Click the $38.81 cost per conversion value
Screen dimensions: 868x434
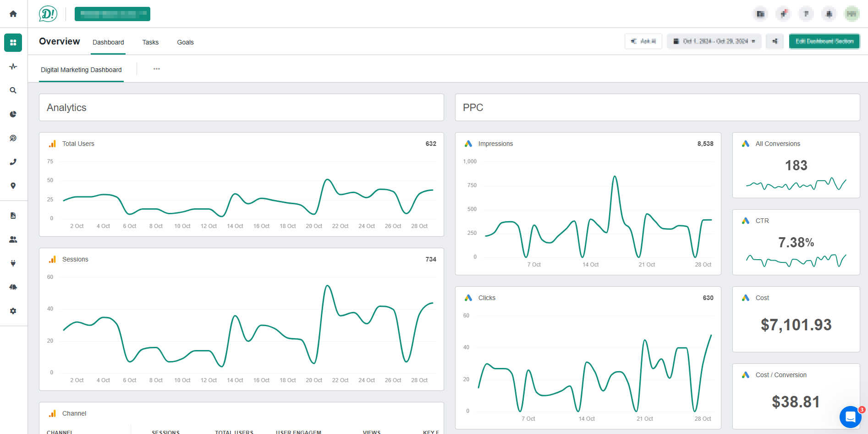796,402
